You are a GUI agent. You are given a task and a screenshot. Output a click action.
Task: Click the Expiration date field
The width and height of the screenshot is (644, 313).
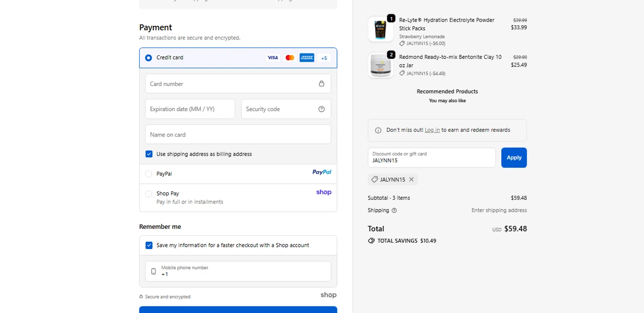[190, 109]
